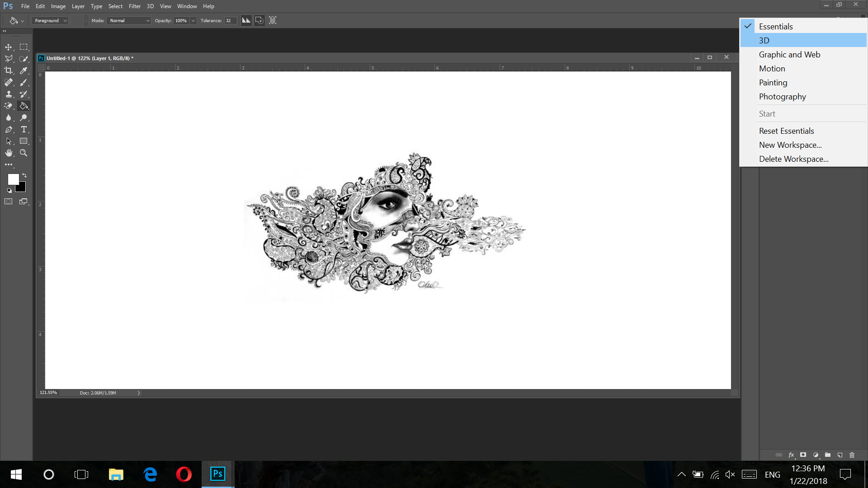Select the Move tool

point(9,47)
